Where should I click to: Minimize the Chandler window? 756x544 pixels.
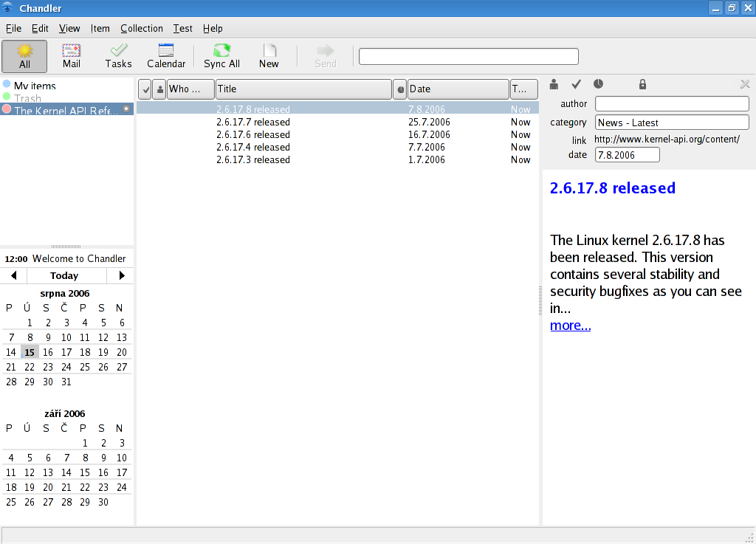point(715,8)
